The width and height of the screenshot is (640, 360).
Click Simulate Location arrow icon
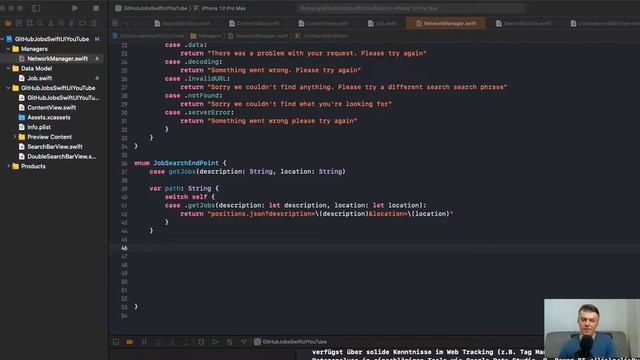coord(243,342)
